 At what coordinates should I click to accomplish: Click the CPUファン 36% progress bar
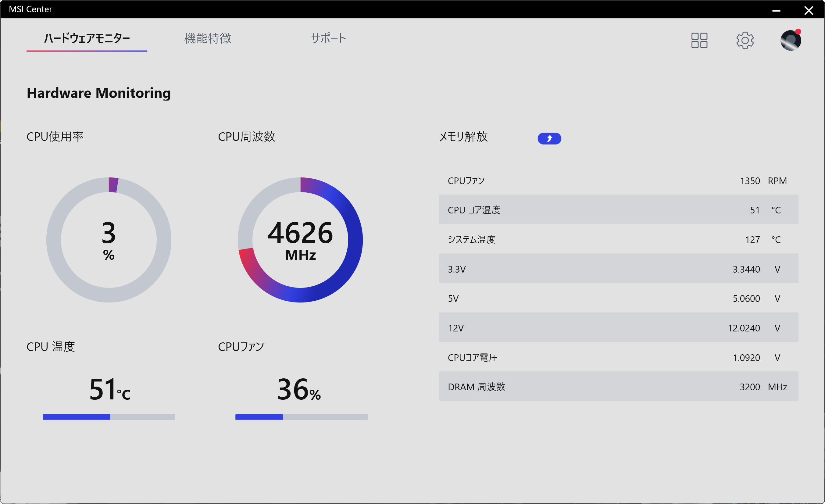click(301, 417)
